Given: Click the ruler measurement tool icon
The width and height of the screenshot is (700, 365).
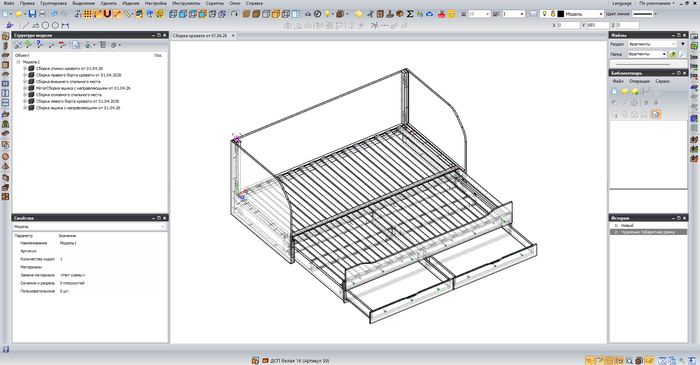Looking at the screenshot, I should (127, 14).
